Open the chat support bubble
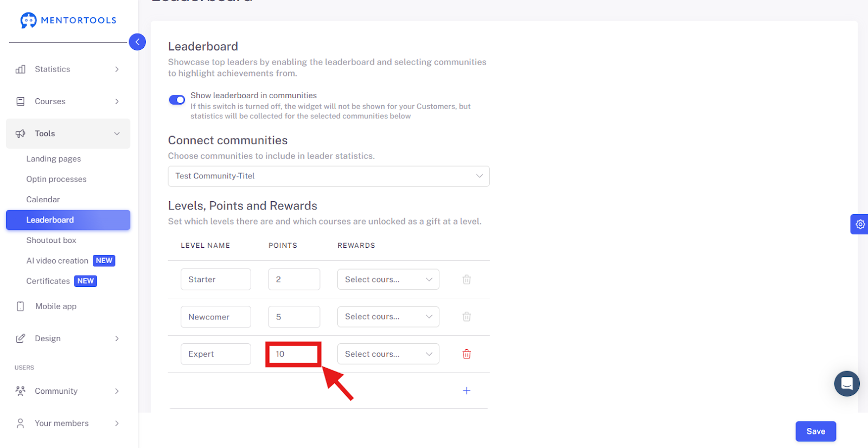 click(847, 383)
